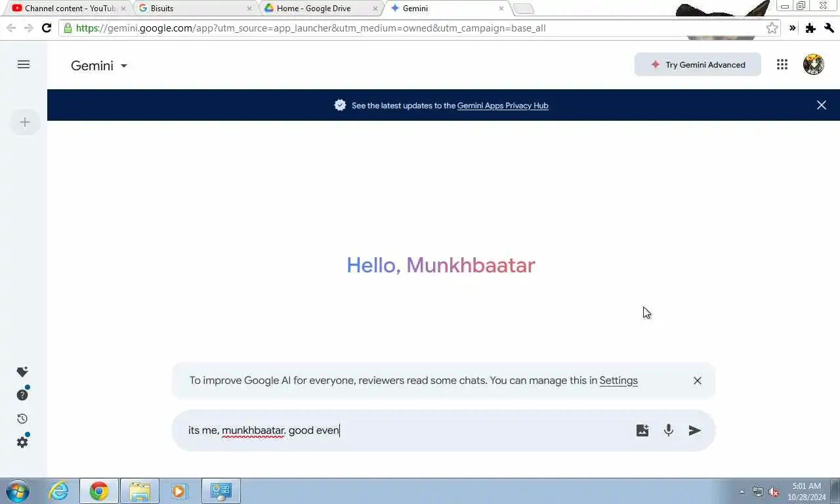The image size is (840, 504).
Task: Close the Gemini tab
Action: [x=501, y=9]
